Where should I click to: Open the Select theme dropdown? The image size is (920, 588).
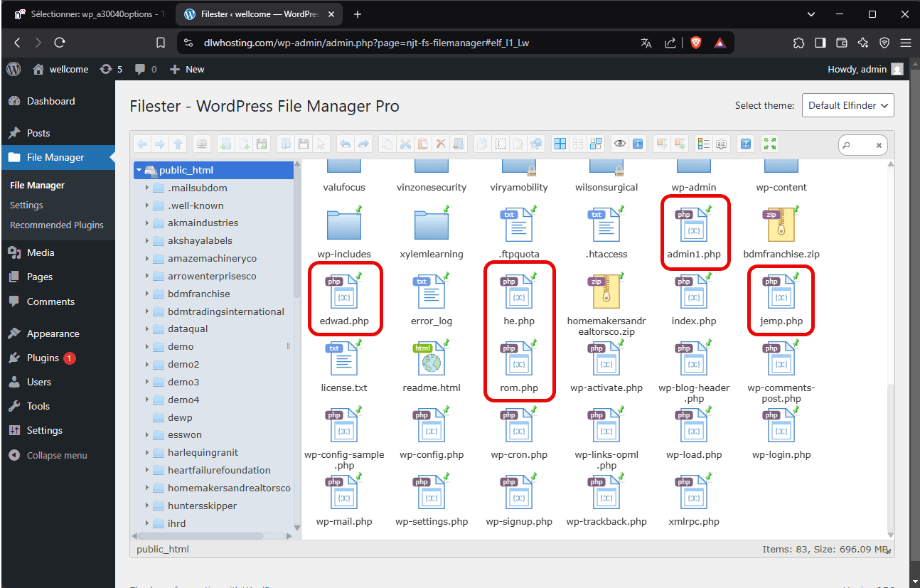847,105
